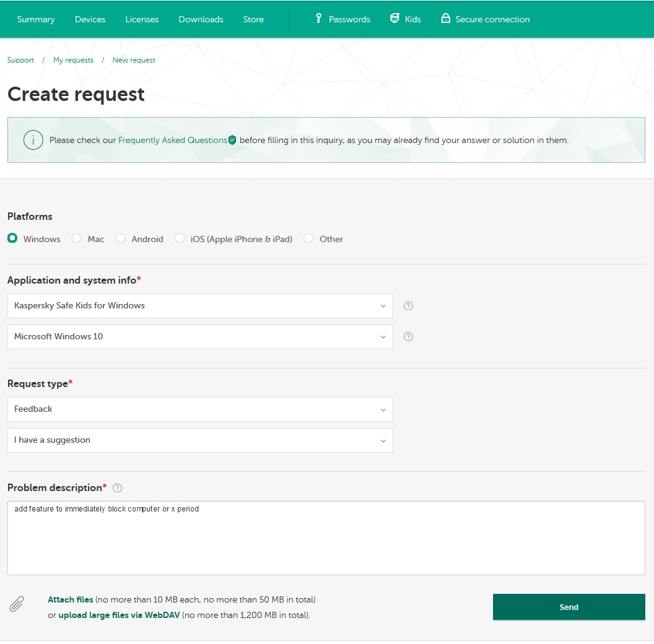This screenshot has height=644, width=654.
Task: Click the Send button
Action: tap(569, 607)
